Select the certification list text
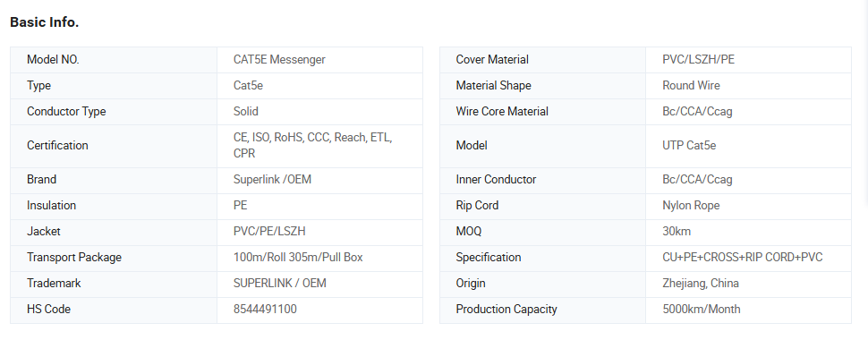868x340 pixels. pyautogui.click(x=312, y=146)
